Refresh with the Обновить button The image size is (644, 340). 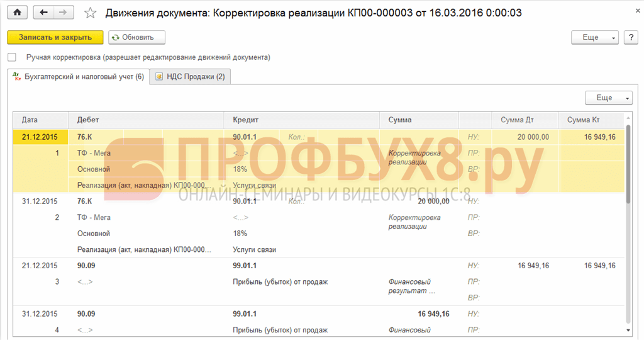pyautogui.click(x=136, y=37)
